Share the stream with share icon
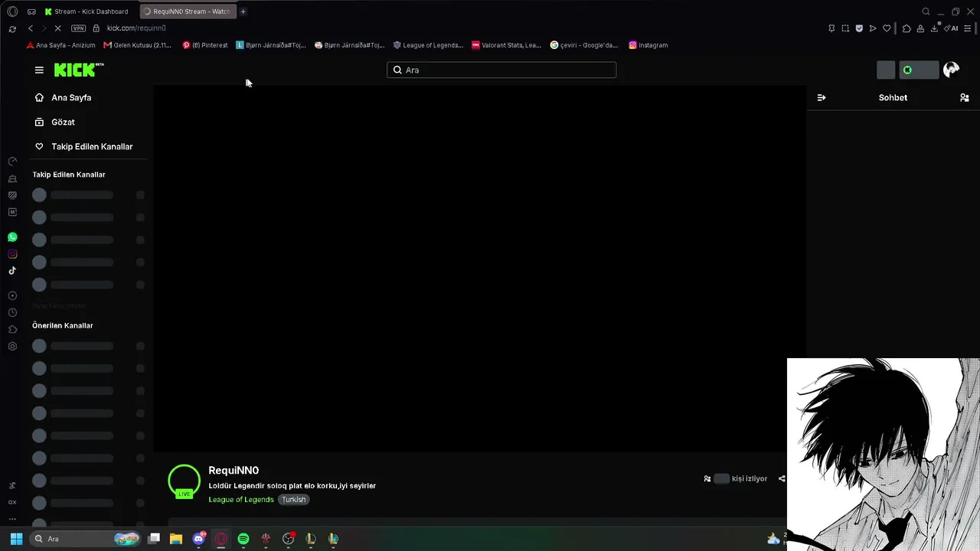980x551 pixels. click(x=782, y=479)
